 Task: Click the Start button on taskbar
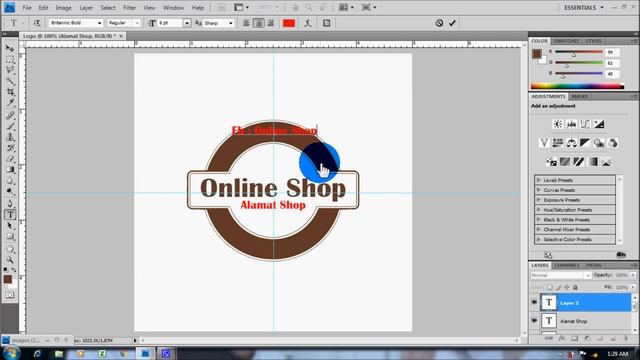pos(10,353)
